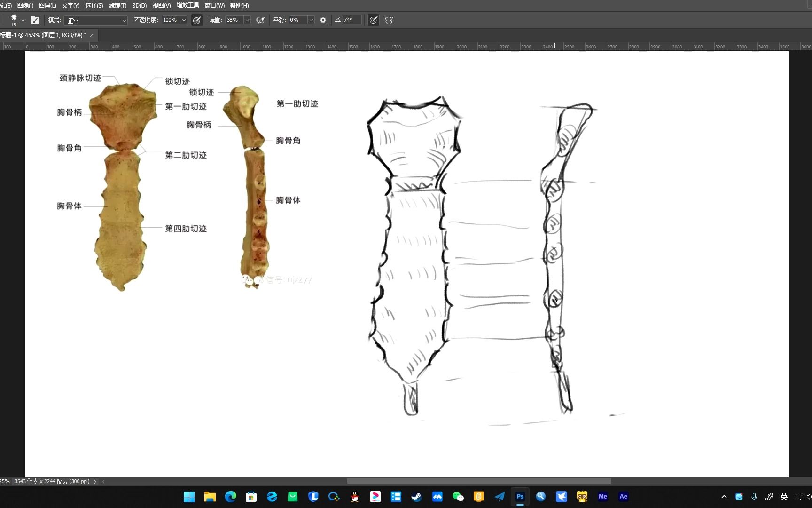Image resolution: width=812 pixels, height=508 pixels.
Task: Open the blue shield app icon
Action: point(313,497)
